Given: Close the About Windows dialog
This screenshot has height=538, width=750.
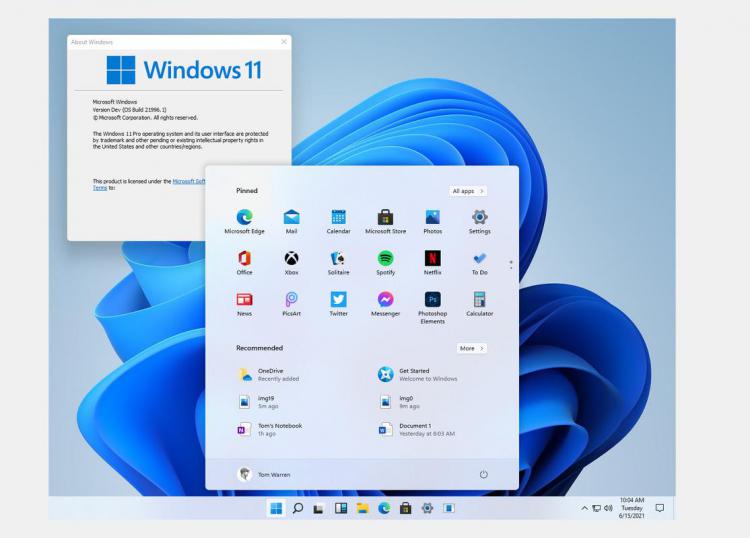Looking at the screenshot, I should click(x=284, y=42).
